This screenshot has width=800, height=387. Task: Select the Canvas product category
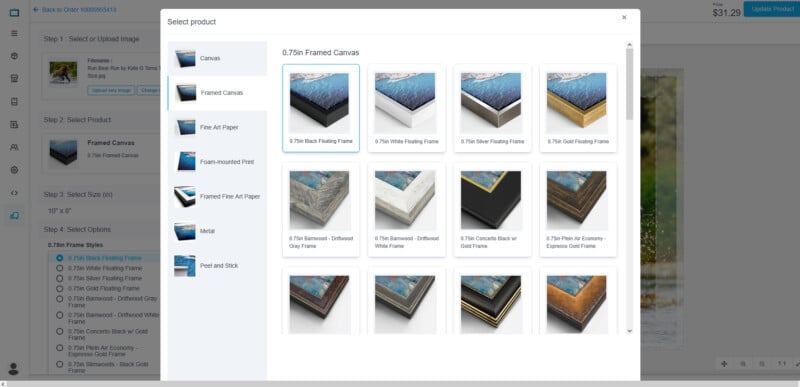point(217,59)
